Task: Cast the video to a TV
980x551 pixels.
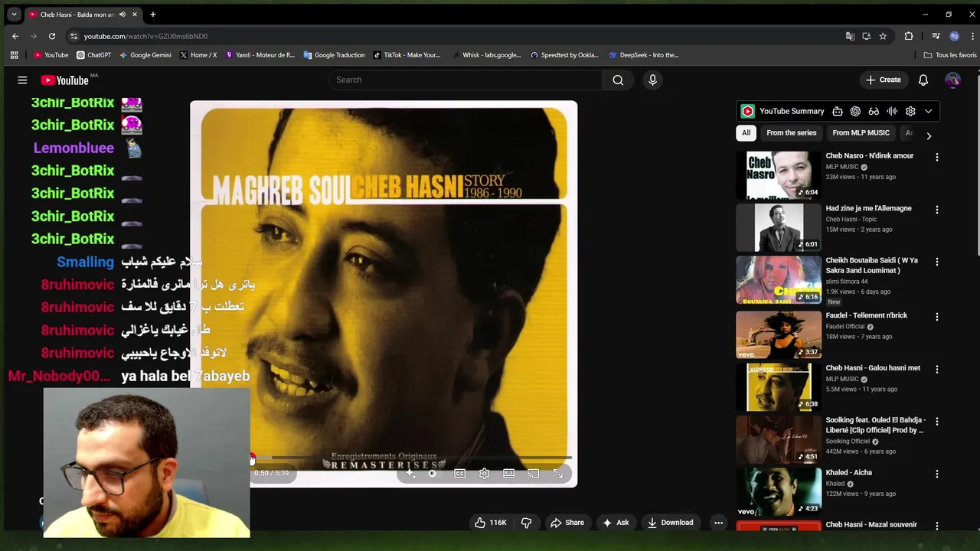Action: coord(534,474)
